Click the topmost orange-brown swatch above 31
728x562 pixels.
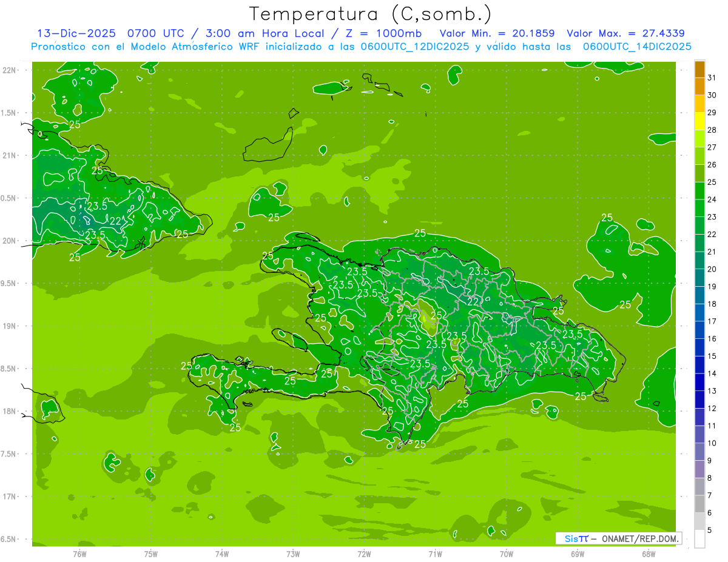pos(699,69)
